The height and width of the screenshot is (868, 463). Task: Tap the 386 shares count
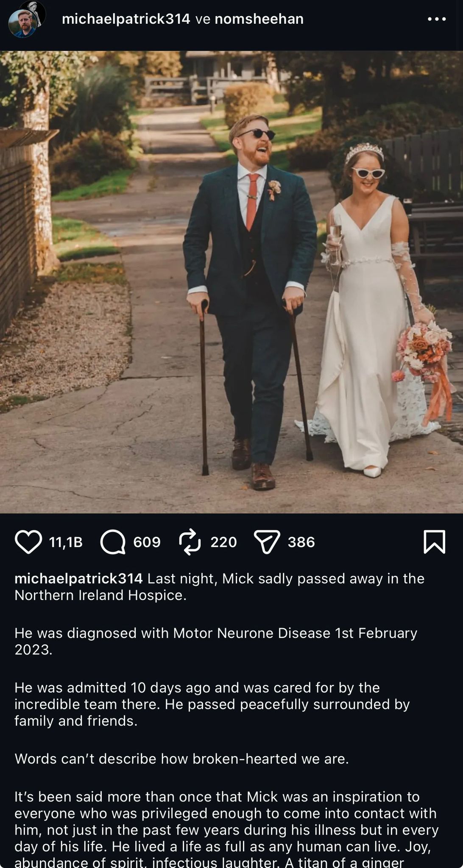click(301, 542)
